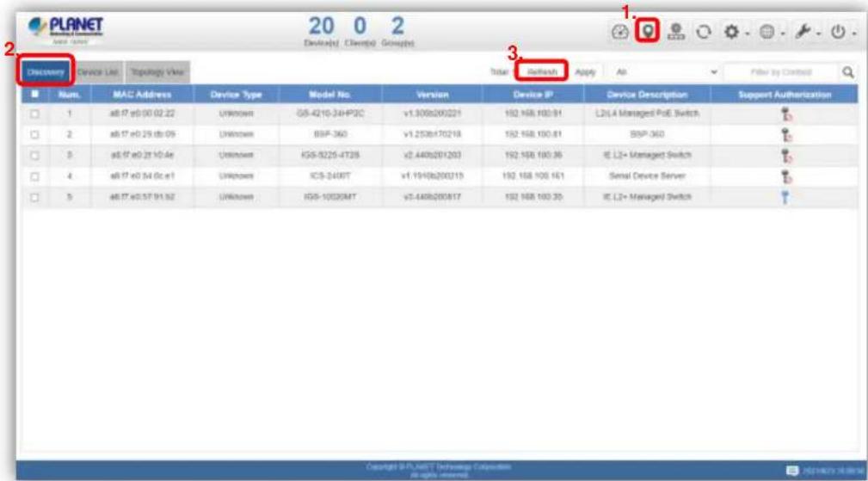Sort by the Device Type column header
The width and height of the screenshot is (868, 481).
tap(237, 95)
